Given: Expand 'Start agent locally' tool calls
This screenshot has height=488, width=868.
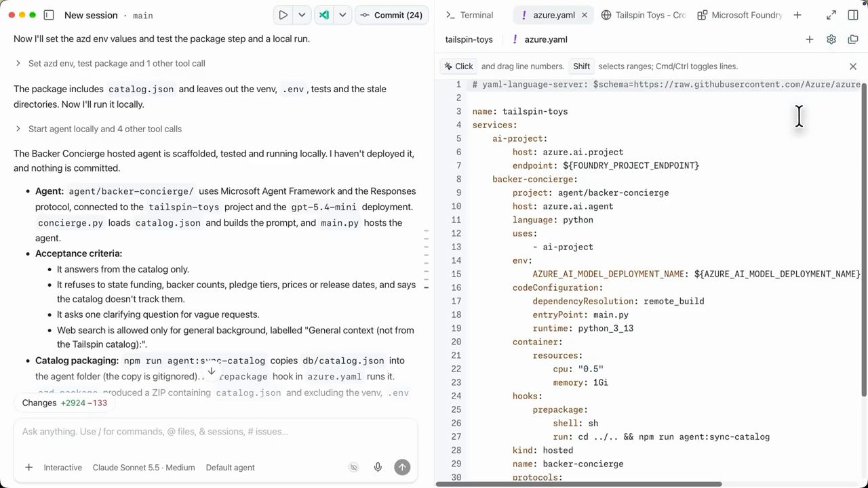Looking at the screenshot, I should coord(98,129).
